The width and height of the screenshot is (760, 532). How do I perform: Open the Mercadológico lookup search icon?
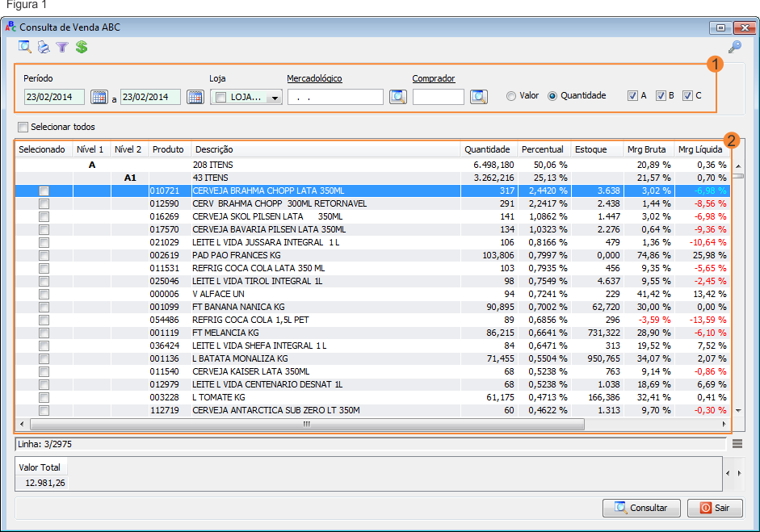click(x=398, y=97)
